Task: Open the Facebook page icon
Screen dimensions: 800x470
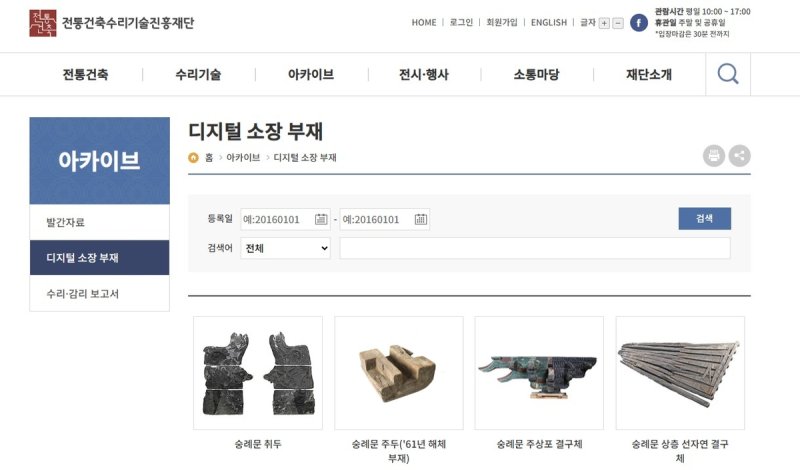Action: [x=638, y=22]
